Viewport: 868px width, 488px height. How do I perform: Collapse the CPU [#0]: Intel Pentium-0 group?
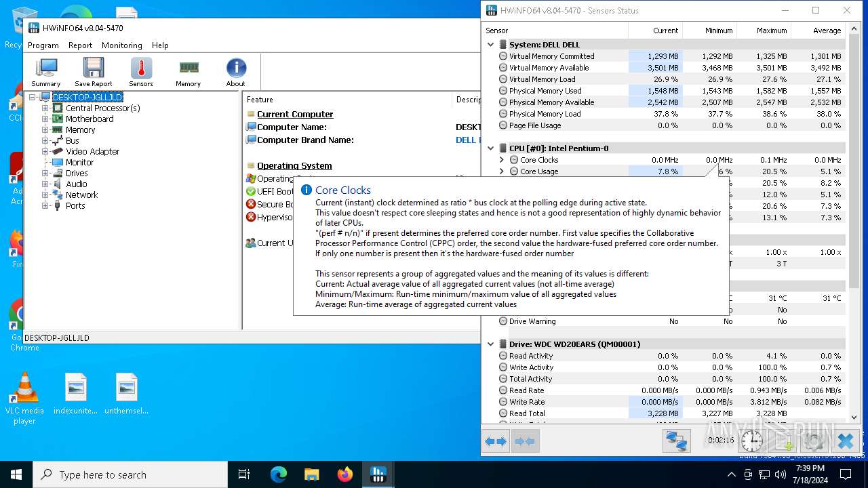(x=490, y=148)
